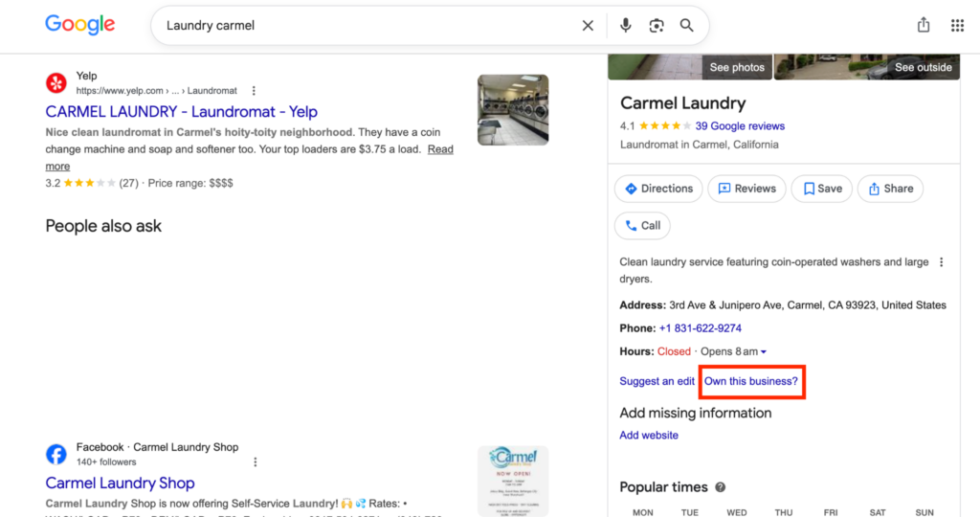Select TUE in Popular times
The width and height of the screenshot is (980, 517).
point(689,512)
